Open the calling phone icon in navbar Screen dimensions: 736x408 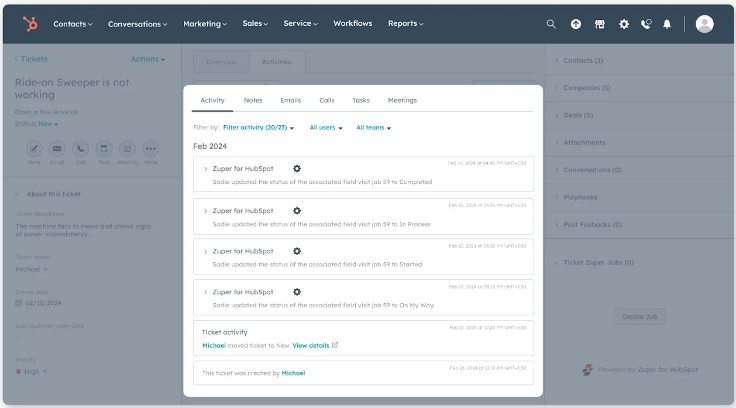645,24
